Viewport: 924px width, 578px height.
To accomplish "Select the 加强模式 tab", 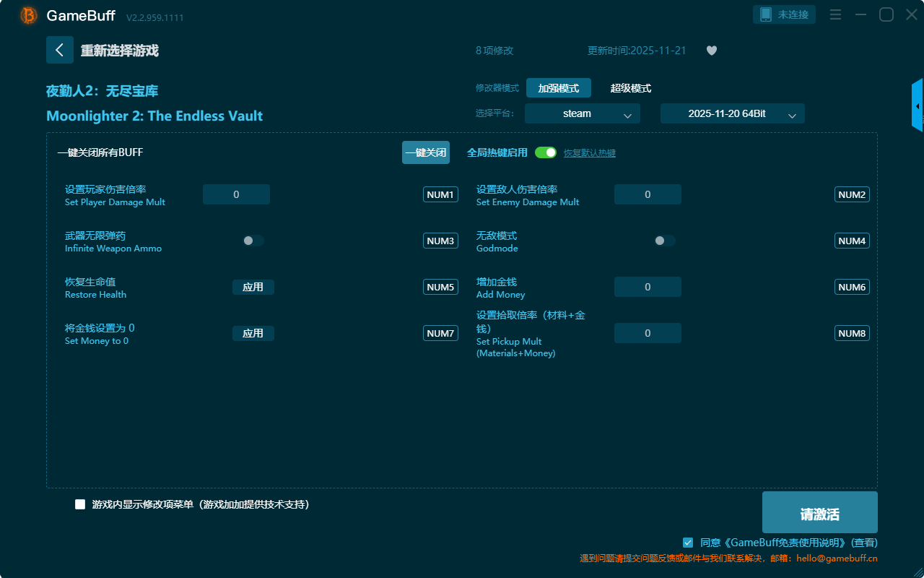I will (558, 88).
